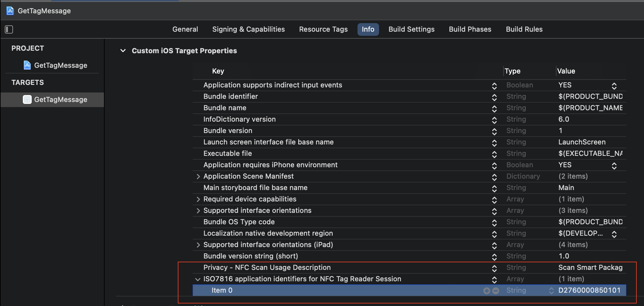644x306 pixels.
Task: Select the LaunchScreen value cell
Action: pos(582,142)
